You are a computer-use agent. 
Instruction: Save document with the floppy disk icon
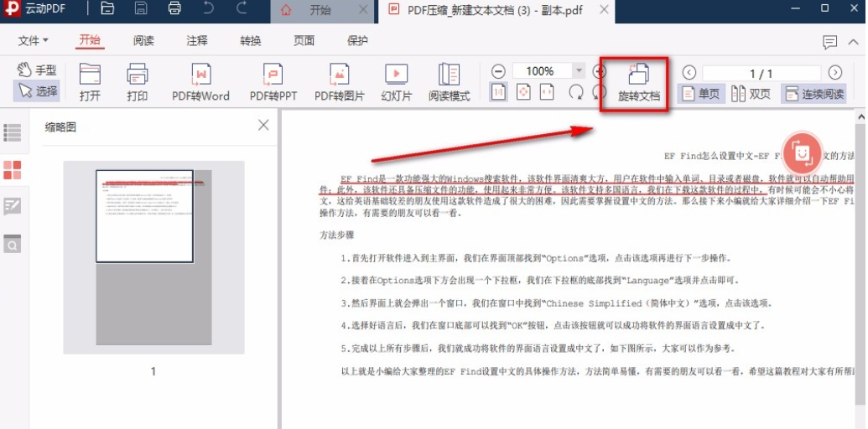click(141, 9)
